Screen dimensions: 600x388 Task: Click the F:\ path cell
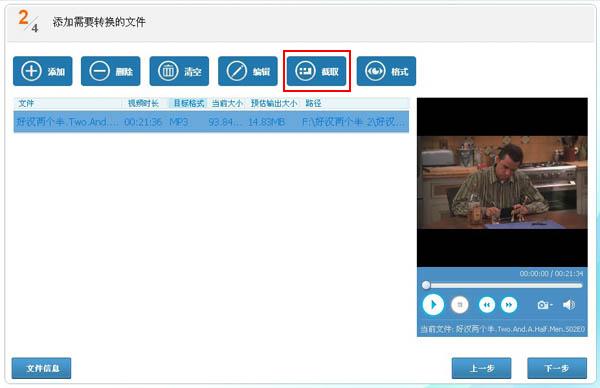point(353,122)
